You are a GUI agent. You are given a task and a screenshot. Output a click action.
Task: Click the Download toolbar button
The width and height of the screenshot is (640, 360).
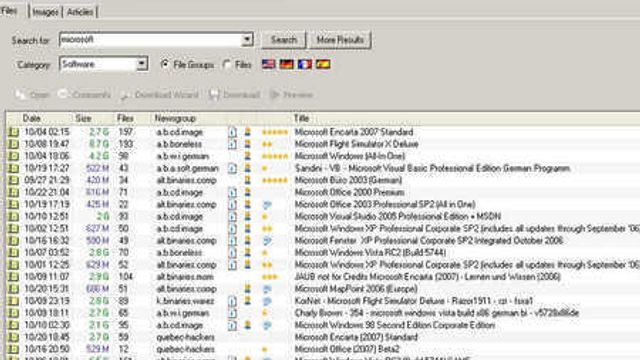pyautogui.click(x=235, y=95)
